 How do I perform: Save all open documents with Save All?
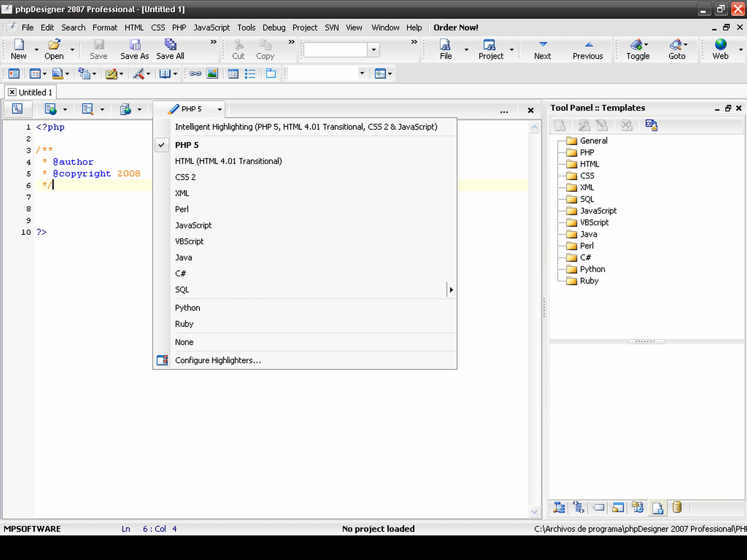pyautogui.click(x=170, y=49)
